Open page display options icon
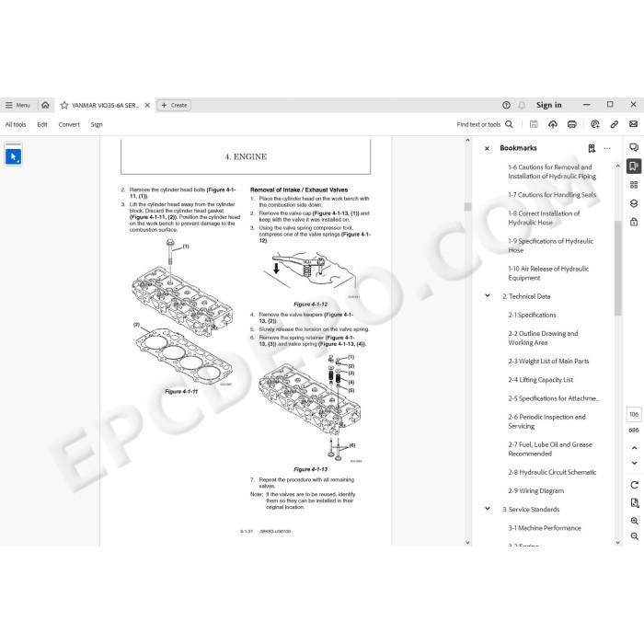The width and height of the screenshot is (644, 644). (634, 503)
